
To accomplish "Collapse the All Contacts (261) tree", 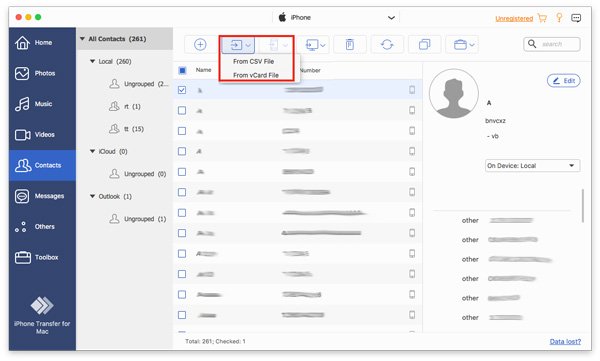I will point(82,39).
